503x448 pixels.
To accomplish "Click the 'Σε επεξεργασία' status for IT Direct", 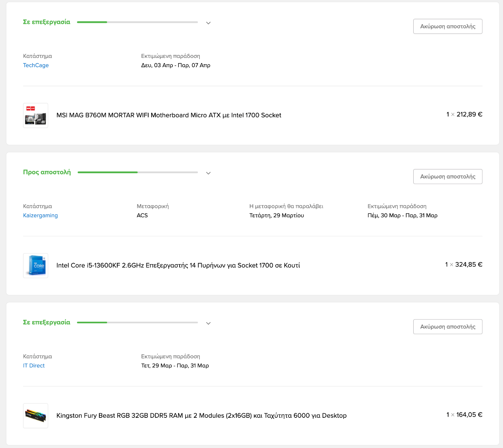I will [x=47, y=322].
